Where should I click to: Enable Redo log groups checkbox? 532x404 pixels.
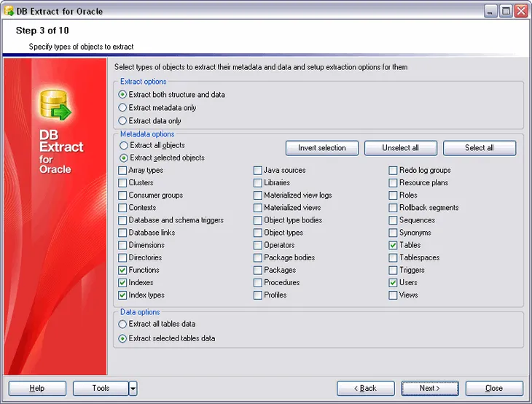(x=393, y=171)
